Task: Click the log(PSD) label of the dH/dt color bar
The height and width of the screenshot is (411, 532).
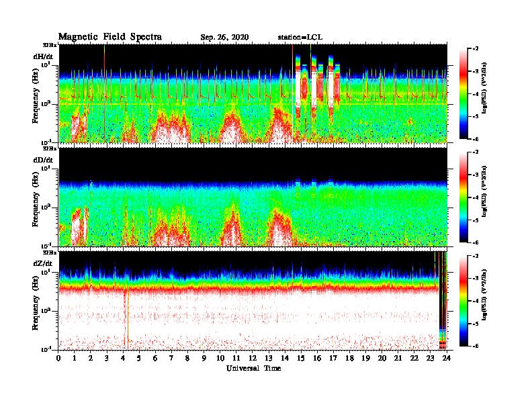Action: pyautogui.click(x=484, y=88)
